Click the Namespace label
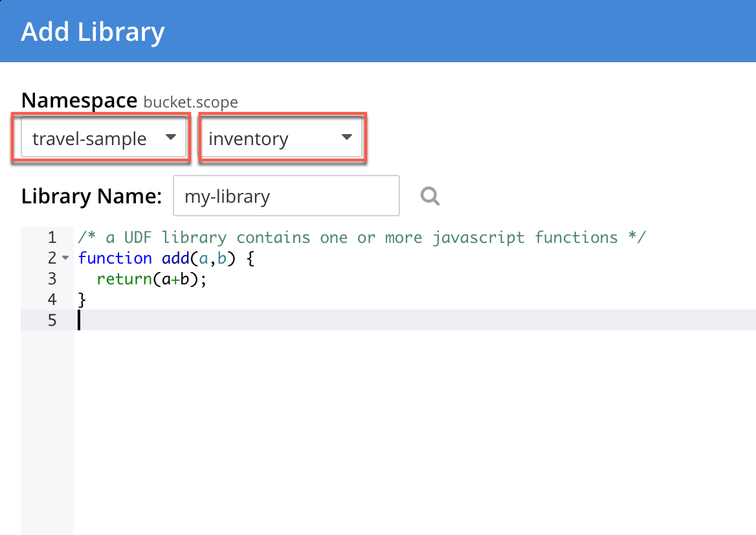Screen dimensions: 756x535 point(79,100)
